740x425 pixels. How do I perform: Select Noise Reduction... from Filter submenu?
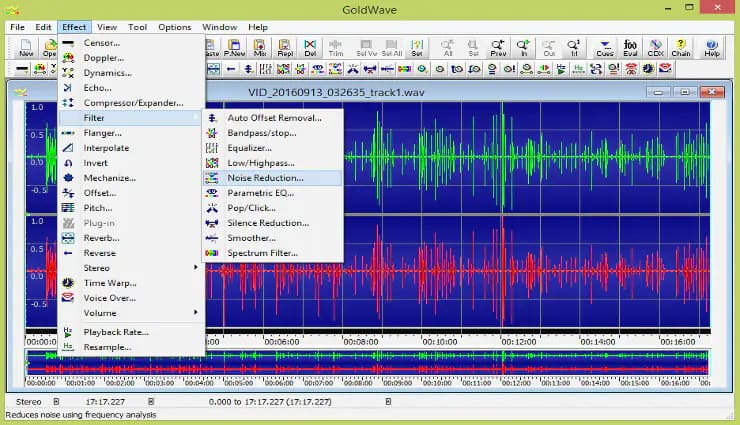[x=272, y=178]
